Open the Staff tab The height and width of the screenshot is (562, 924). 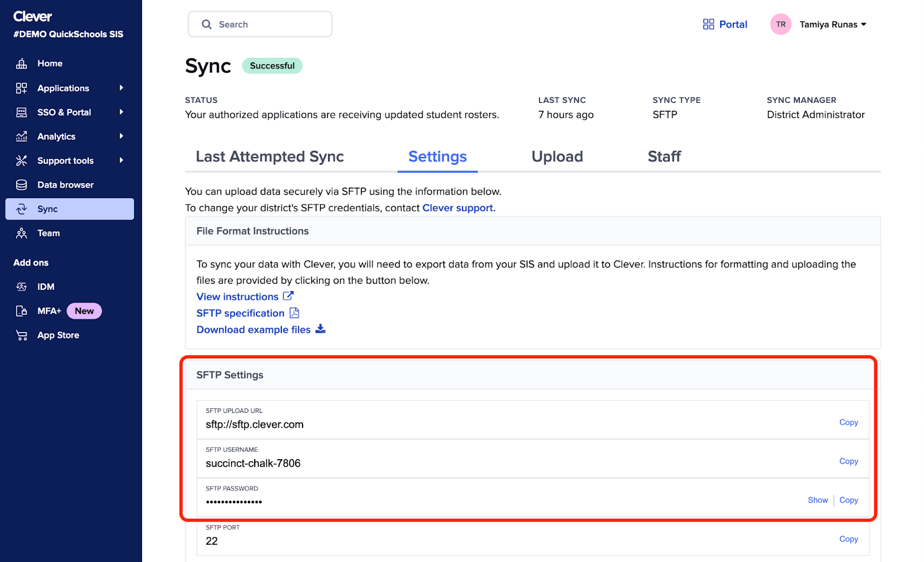pos(664,157)
